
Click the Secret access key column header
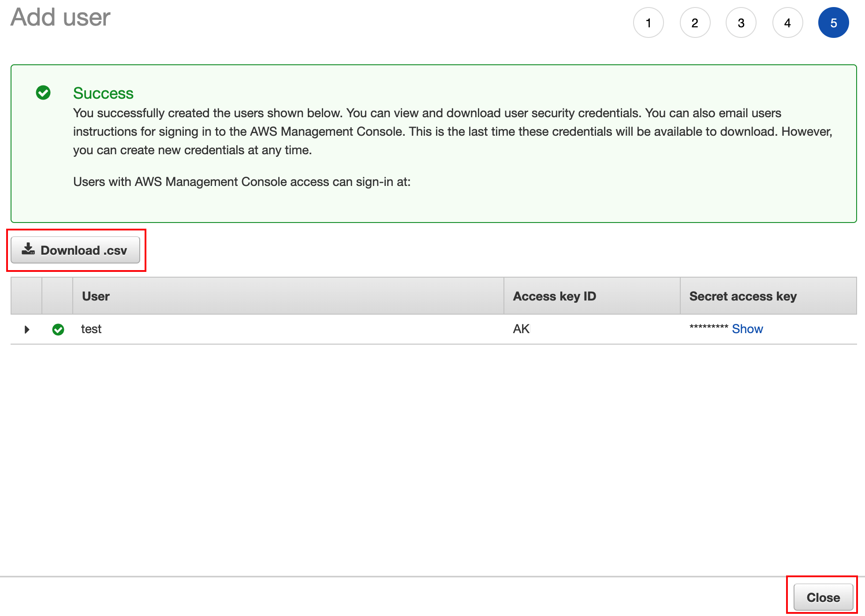(x=742, y=296)
